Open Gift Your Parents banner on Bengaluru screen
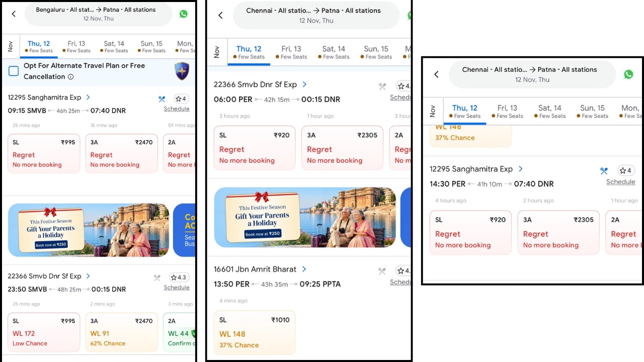 [x=89, y=230]
